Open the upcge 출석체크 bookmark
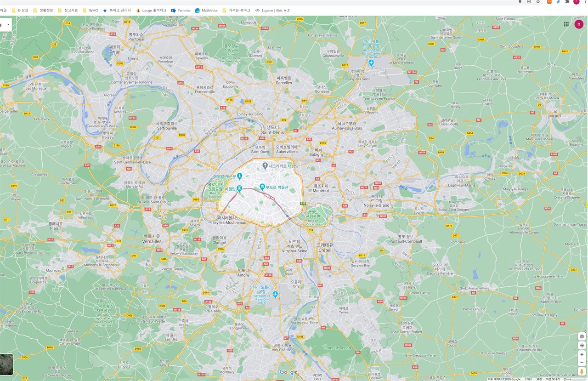The width and height of the screenshot is (588, 381). [x=151, y=10]
